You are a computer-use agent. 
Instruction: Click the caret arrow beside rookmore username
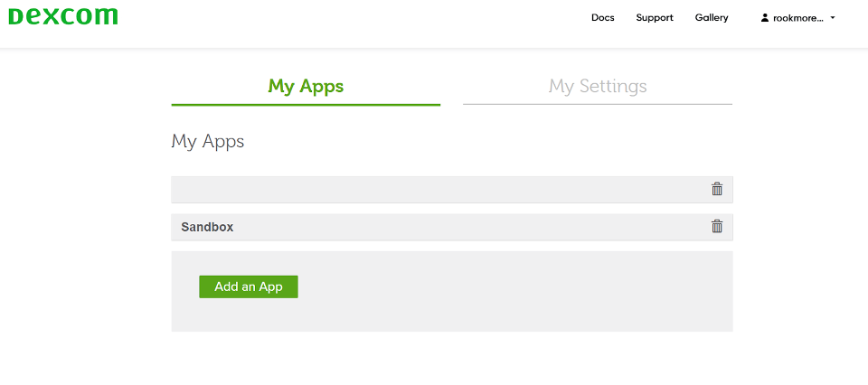[833, 18]
